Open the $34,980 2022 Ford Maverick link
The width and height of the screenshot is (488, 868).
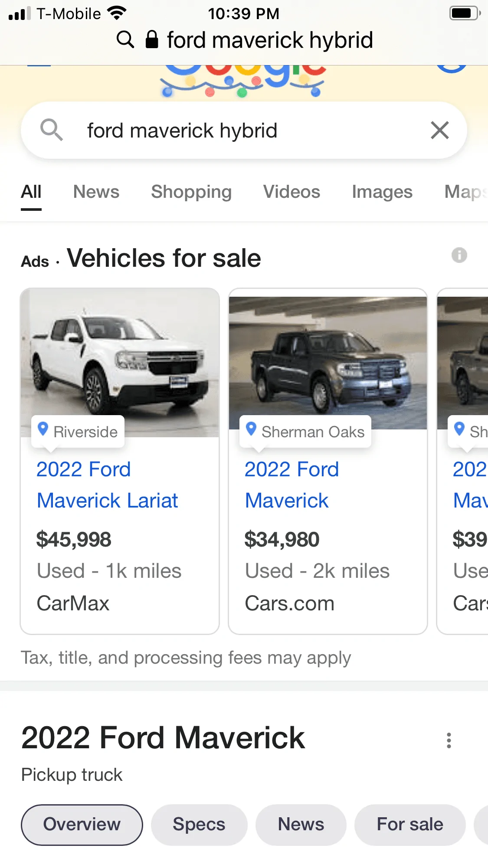click(291, 485)
